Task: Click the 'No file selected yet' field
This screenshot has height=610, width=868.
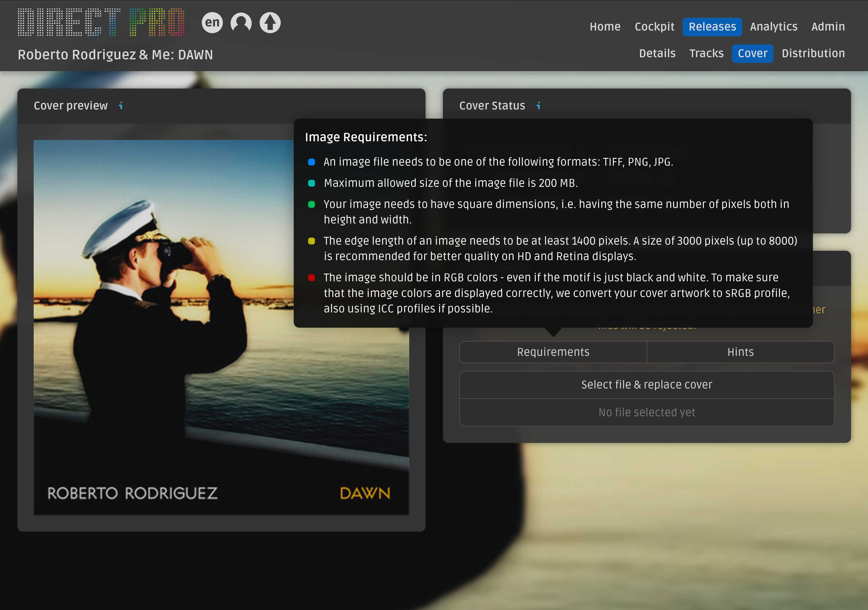Action: [647, 412]
